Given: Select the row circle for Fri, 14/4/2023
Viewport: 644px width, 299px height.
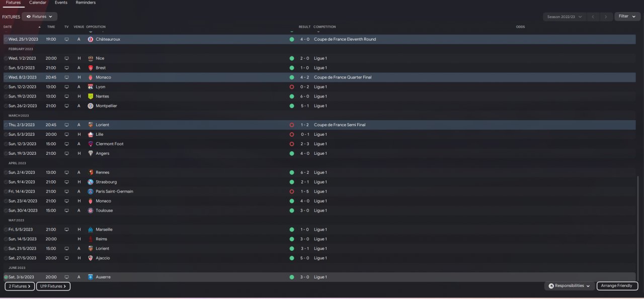Looking at the screenshot, I should (x=6, y=191).
